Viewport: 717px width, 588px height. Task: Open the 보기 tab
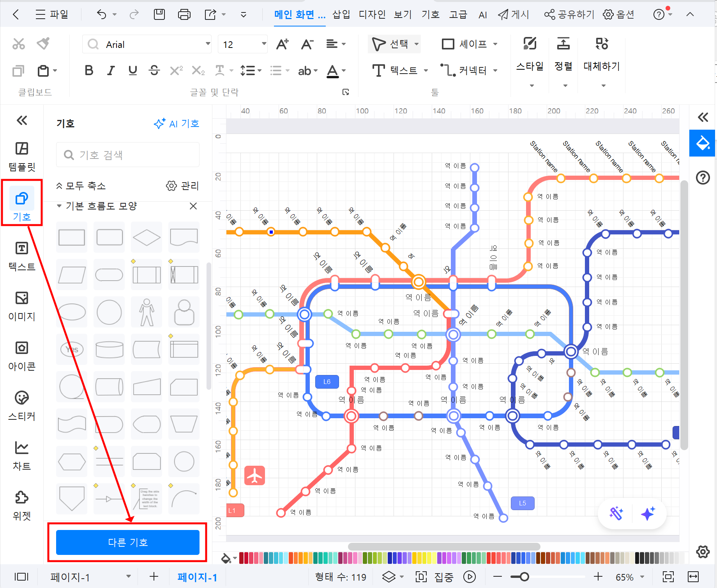tap(403, 15)
